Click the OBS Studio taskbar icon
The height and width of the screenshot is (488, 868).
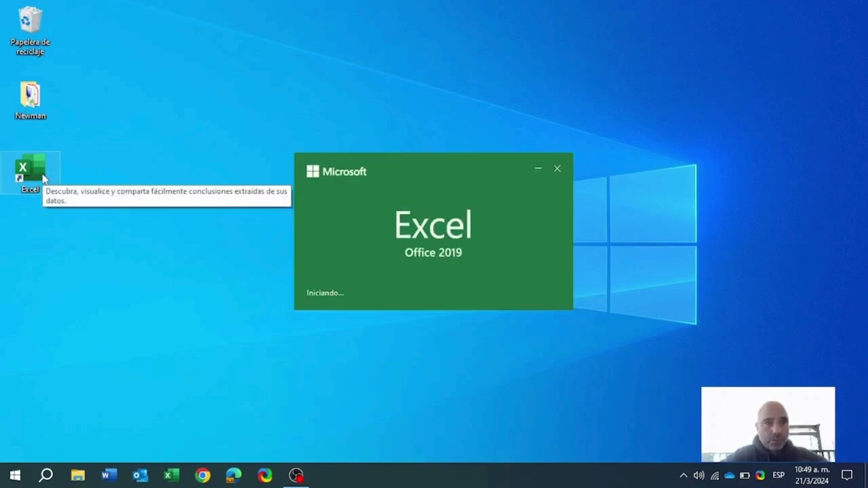(x=296, y=475)
